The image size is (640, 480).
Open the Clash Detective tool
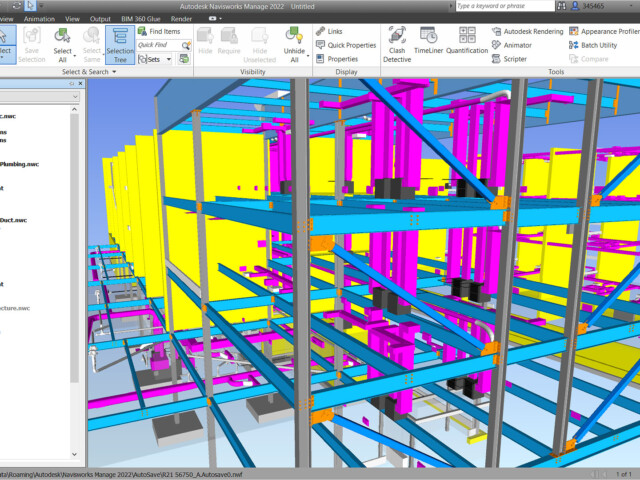point(396,44)
